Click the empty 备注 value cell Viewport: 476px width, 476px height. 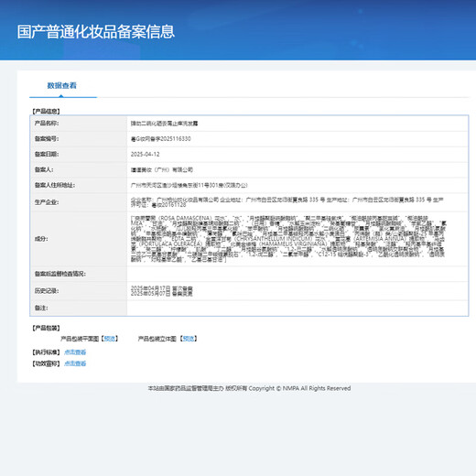click(x=297, y=308)
